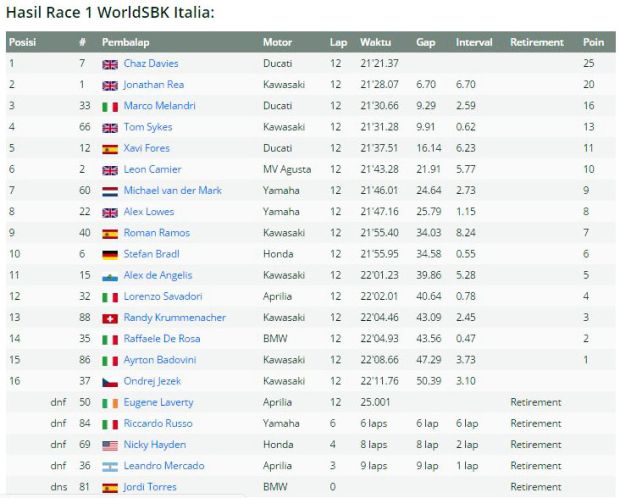Click UK flag next to Leon Camier
The image size is (620, 498).
tap(110, 170)
